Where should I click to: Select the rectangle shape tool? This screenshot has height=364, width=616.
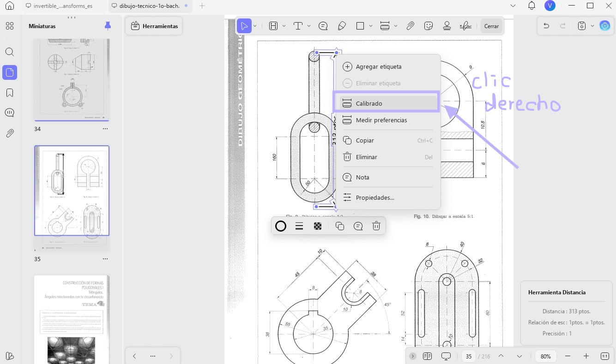click(x=360, y=26)
